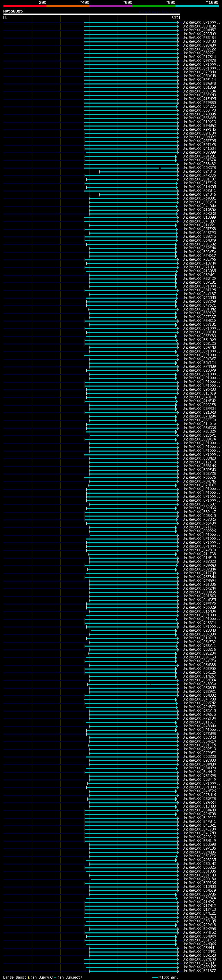Click the cyan ~100% identity legend segment

(197, 6)
